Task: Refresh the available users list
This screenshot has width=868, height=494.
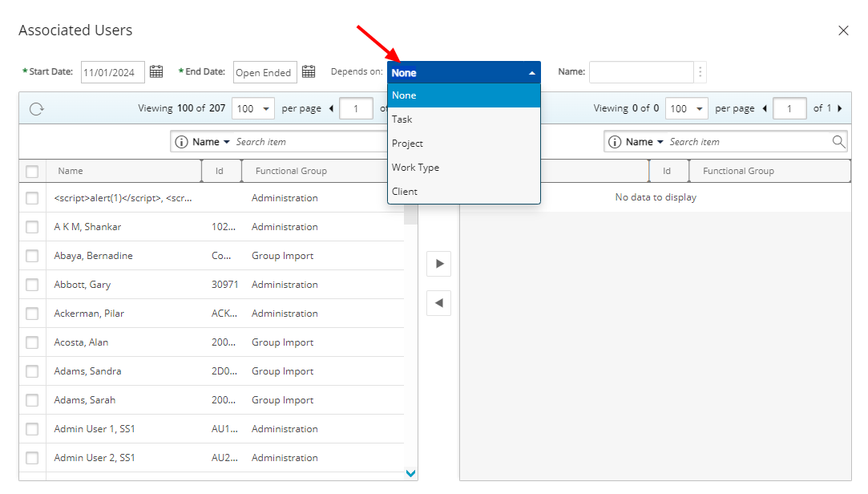Action: pos(37,108)
